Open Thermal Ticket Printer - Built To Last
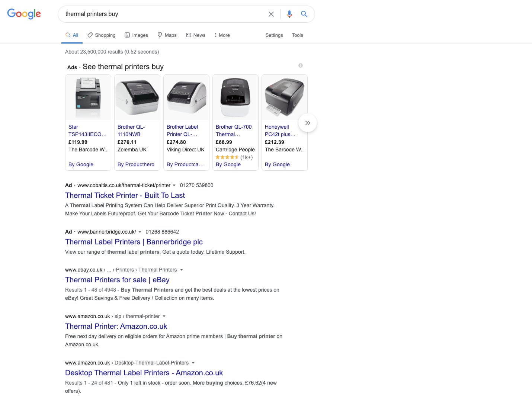This screenshot has width=532, height=398. [x=125, y=195]
